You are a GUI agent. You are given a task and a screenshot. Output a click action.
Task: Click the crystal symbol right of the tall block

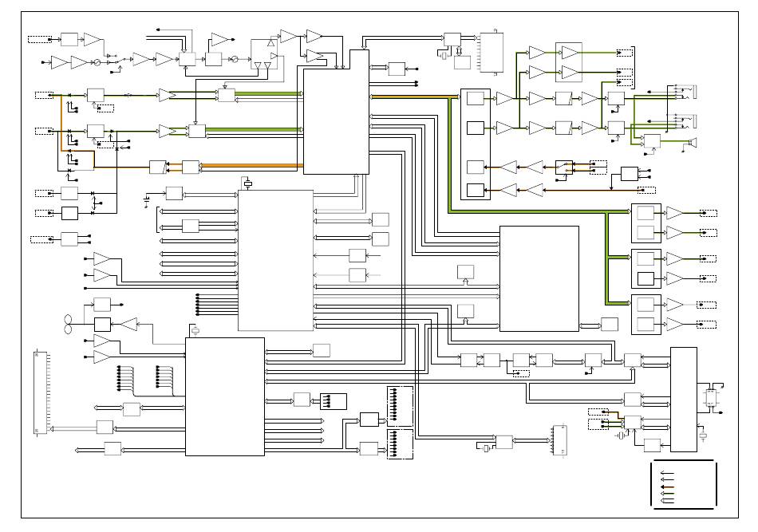coord(702,436)
